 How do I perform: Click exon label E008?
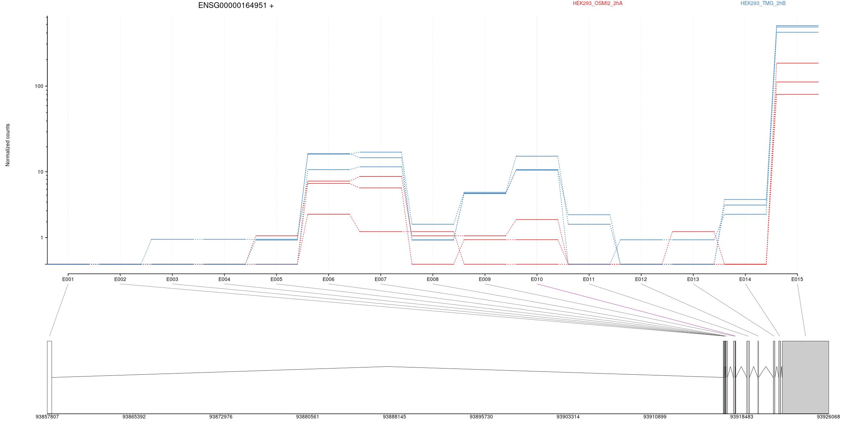(433, 279)
